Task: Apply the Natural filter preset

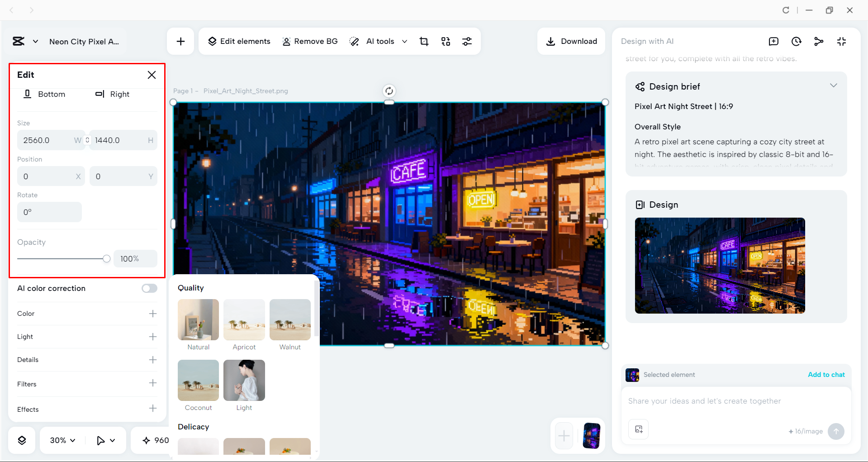Action: point(198,320)
